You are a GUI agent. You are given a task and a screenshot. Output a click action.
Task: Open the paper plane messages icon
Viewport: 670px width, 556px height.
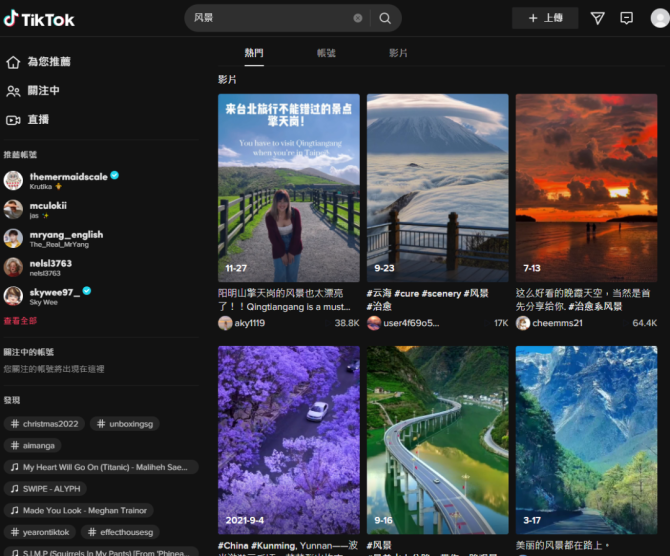597,18
